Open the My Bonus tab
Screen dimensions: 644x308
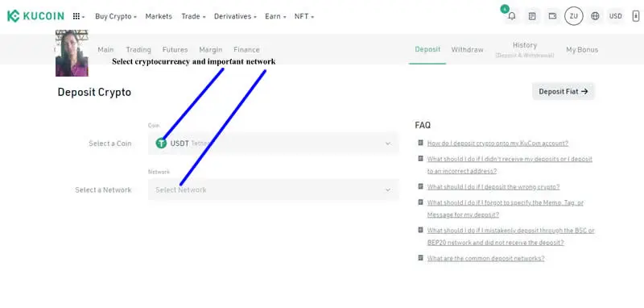pyautogui.click(x=582, y=50)
